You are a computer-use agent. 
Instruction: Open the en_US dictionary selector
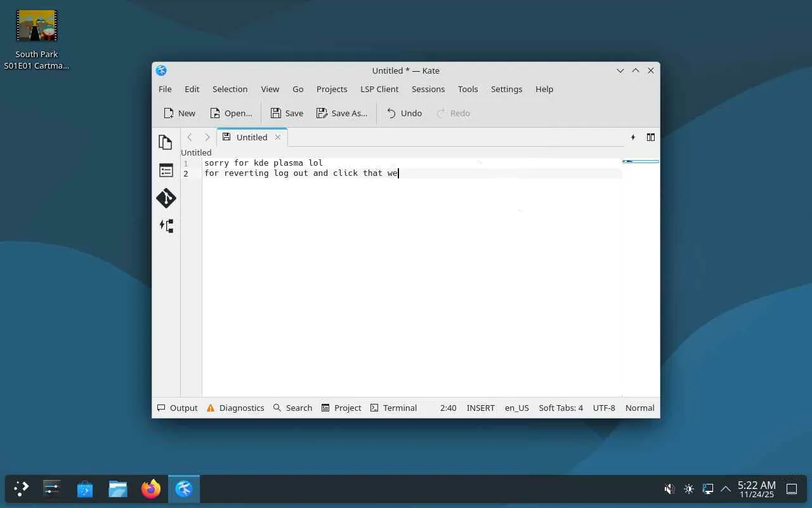(516, 408)
